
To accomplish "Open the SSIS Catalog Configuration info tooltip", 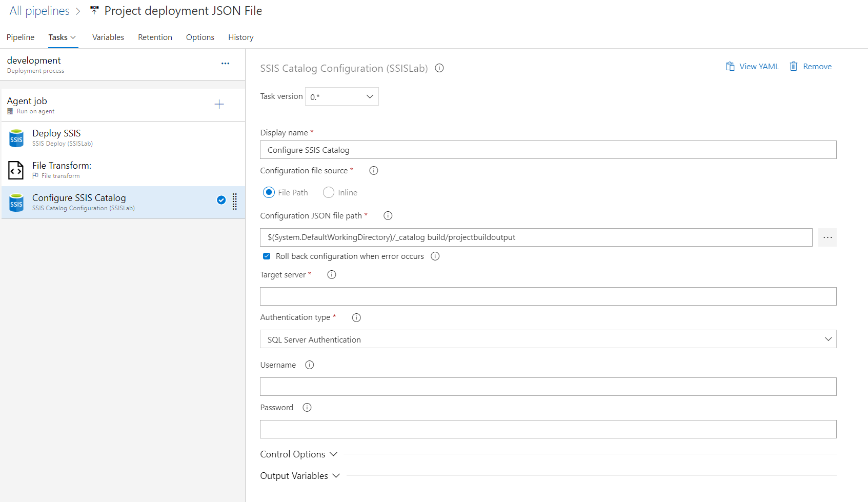I will click(x=439, y=68).
